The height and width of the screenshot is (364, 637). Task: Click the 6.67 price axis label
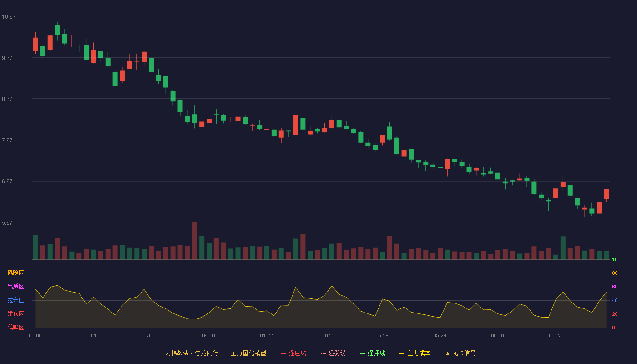[x=7, y=182]
